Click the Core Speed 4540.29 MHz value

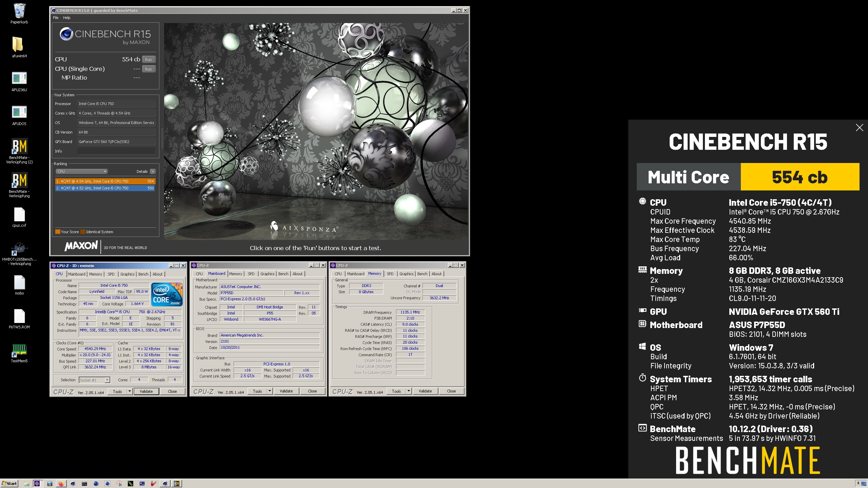click(x=95, y=349)
